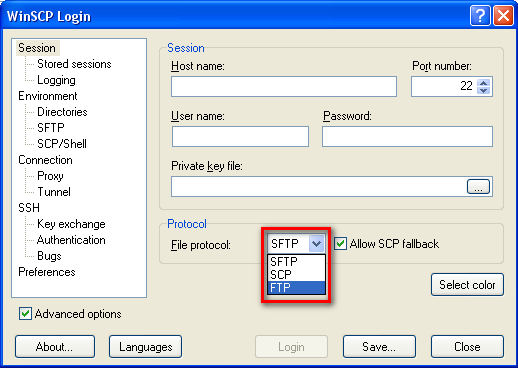This screenshot has width=518, height=368.
Task: Choose FTP from the protocol list
Action: pos(296,287)
